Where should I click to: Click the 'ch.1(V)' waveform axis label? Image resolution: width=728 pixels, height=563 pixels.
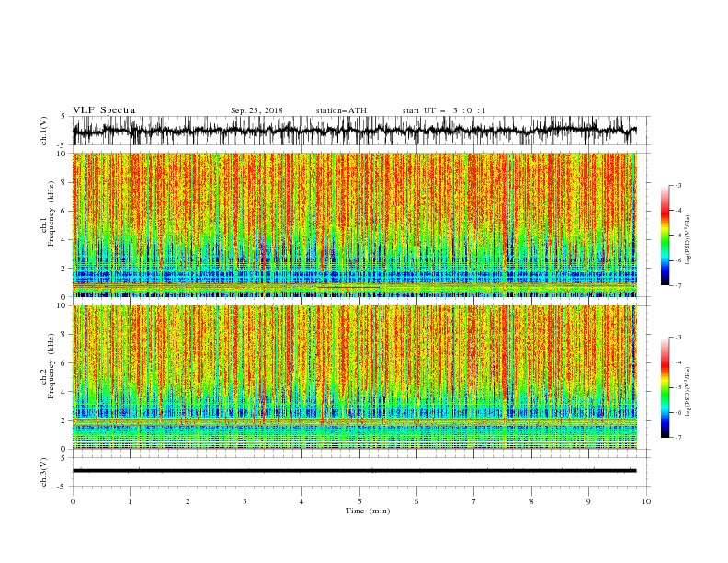click(44, 131)
